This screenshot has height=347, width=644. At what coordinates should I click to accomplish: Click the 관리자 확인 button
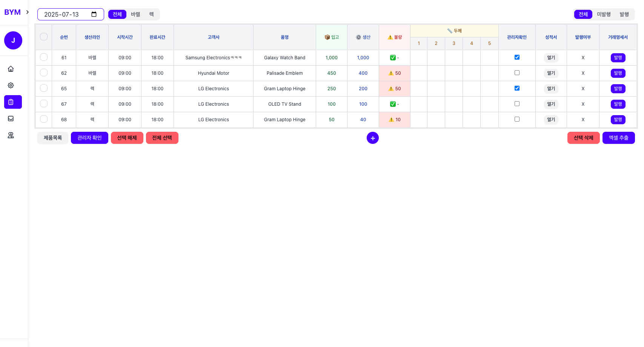click(x=89, y=138)
